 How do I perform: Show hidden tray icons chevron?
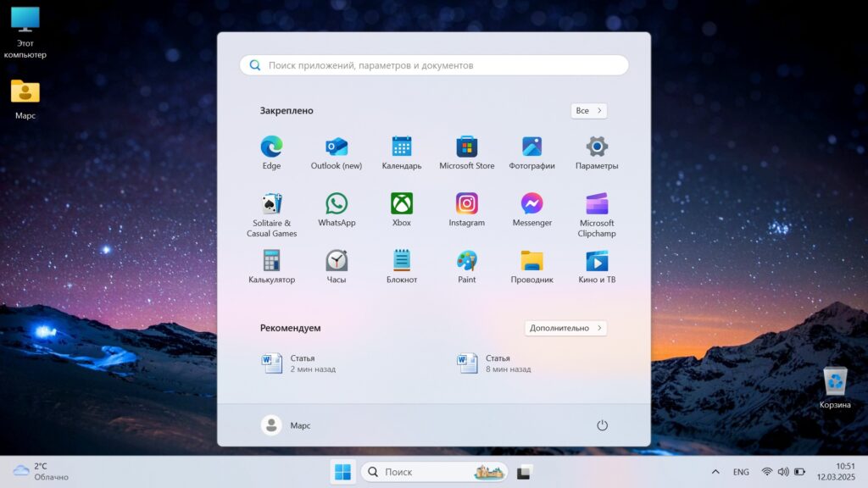coord(715,472)
